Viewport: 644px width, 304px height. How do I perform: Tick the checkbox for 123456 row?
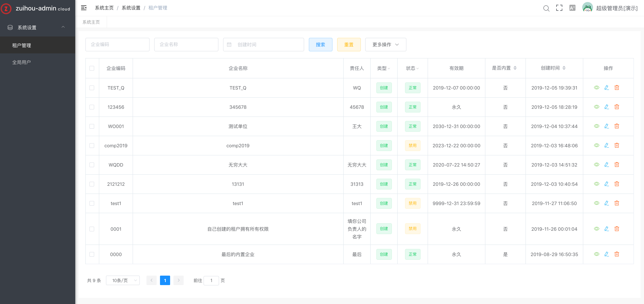pyautogui.click(x=92, y=107)
